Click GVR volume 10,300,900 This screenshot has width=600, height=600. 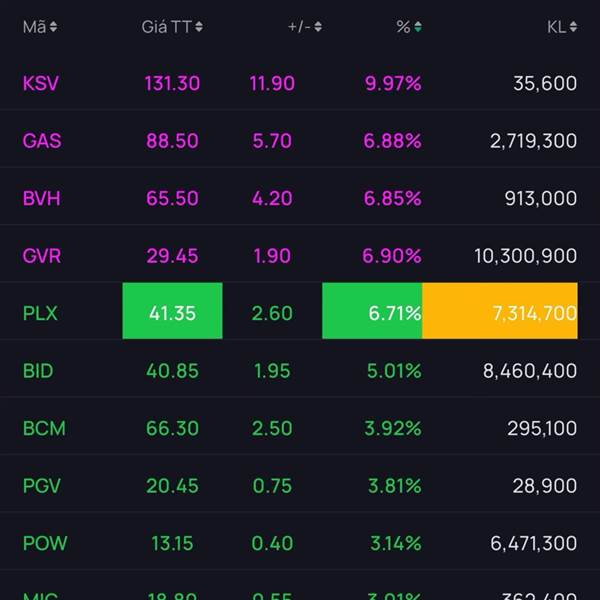pyautogui.click(x=525, y=256)
